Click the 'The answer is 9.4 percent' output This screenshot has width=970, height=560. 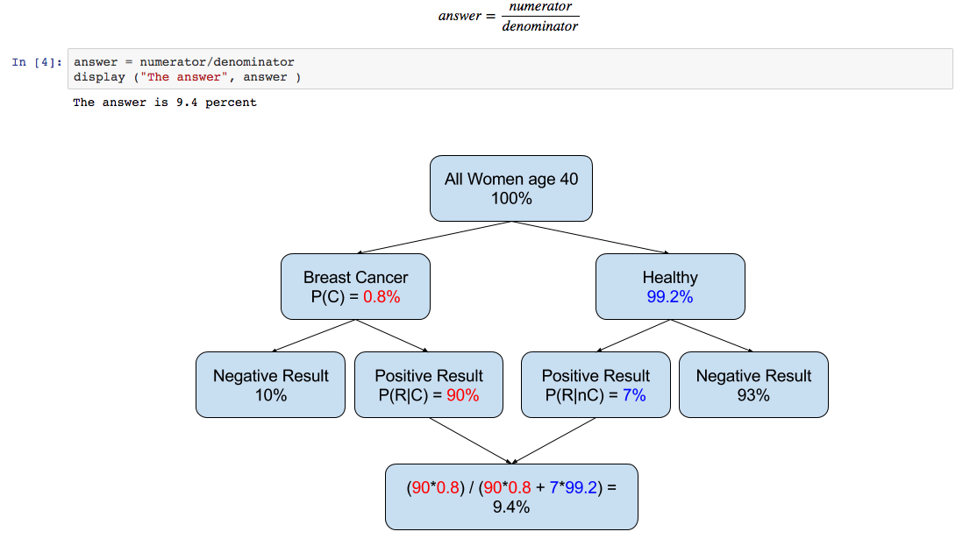click(165, 103)
